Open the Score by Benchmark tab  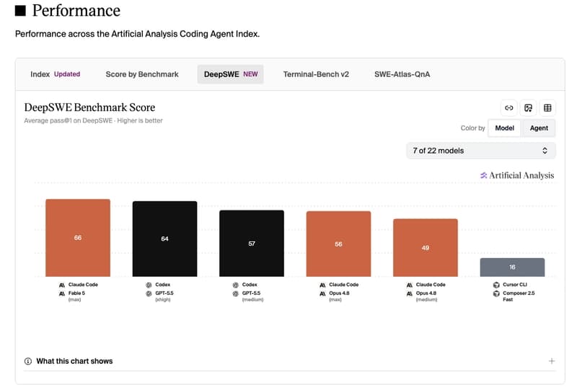point(142,74)
